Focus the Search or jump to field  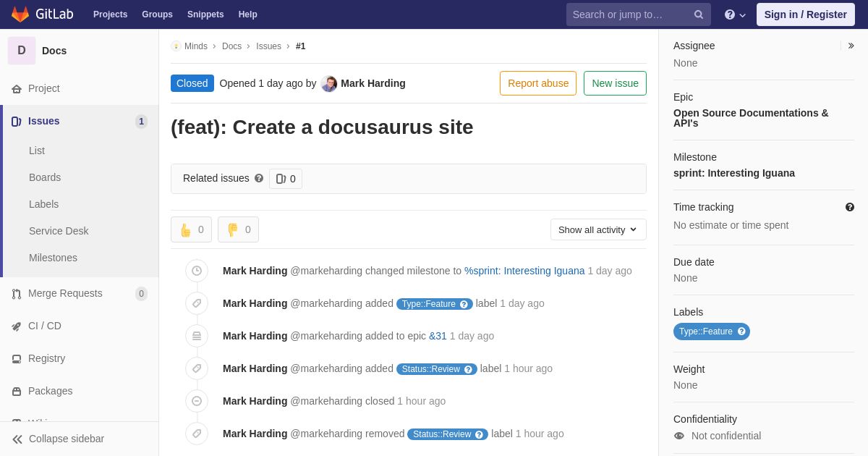click(628, 14)
